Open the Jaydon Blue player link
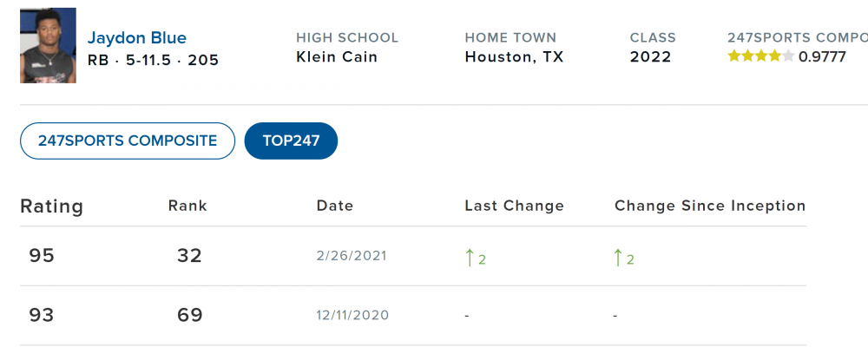Screen dimensions: 868x347 tap(137, 38)
